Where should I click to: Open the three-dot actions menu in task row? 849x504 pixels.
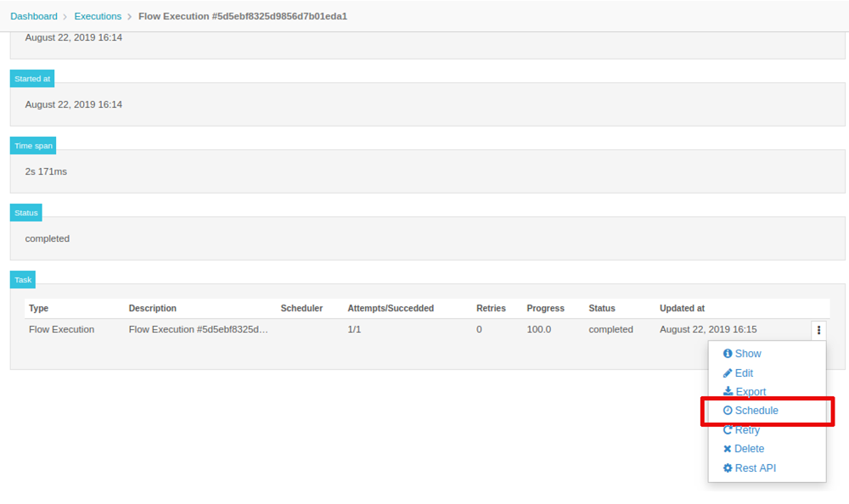click(x=818, y=330)
